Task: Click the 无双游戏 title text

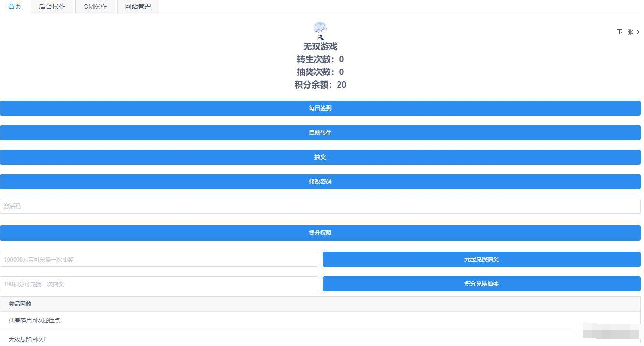Action: [320, 47]
